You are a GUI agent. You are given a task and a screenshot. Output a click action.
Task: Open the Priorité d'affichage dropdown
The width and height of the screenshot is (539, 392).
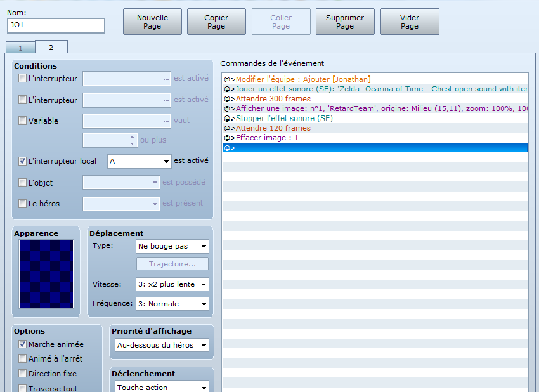[x=162, y=345]
